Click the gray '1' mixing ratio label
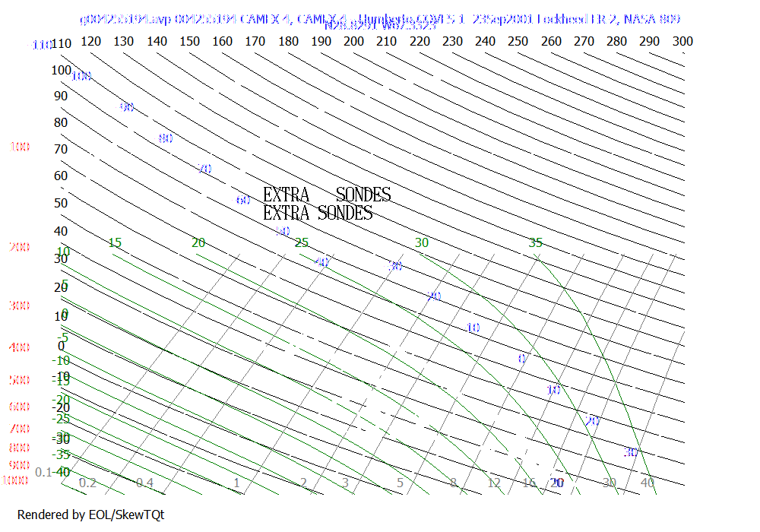The width and height of the screenshot is (760, 532). [x=236, y=483]
